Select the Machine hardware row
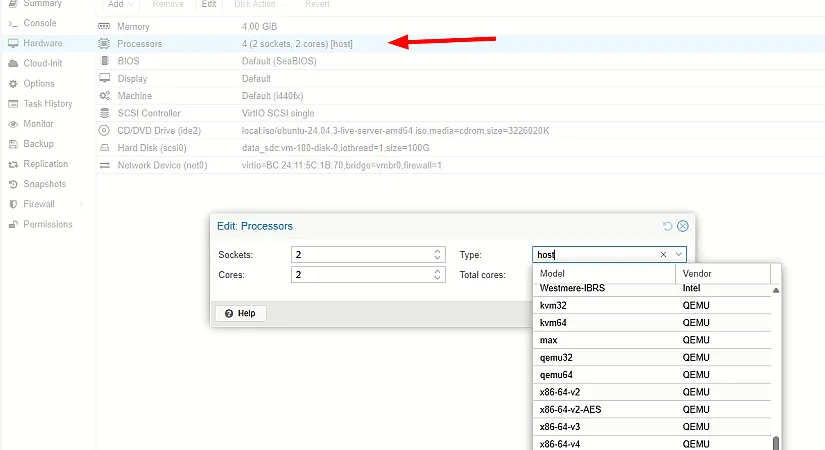The width and height of the screenshot is (825, 450). [460, 96]
